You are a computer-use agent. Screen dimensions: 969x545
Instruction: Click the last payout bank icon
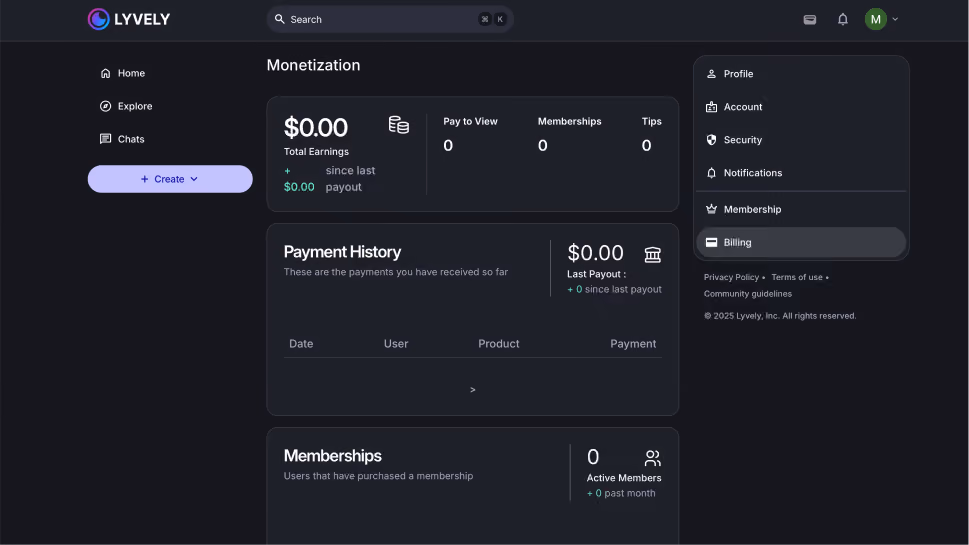click(x=653, y=254)
